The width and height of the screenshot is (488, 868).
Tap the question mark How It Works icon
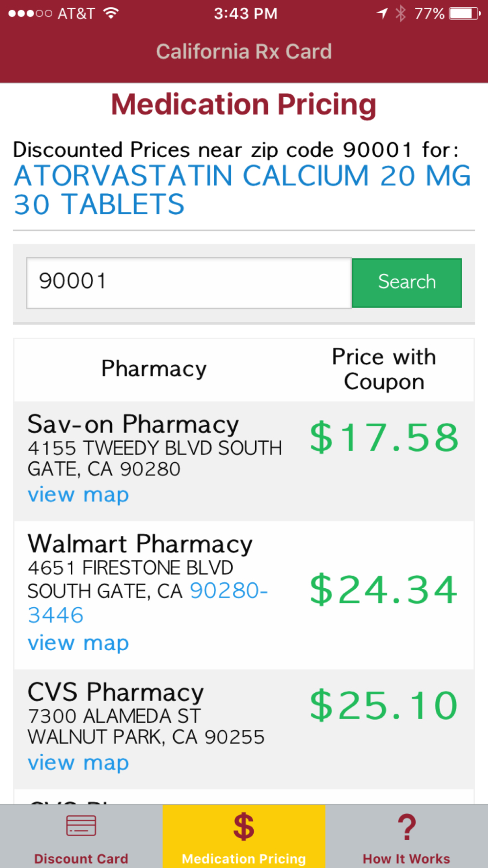click(x=407, y=827)
